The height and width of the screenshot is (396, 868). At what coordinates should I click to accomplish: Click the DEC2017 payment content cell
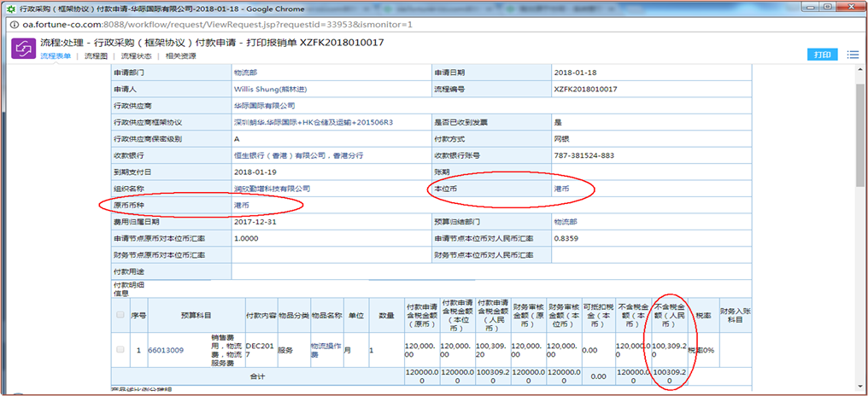pos(261,350)
